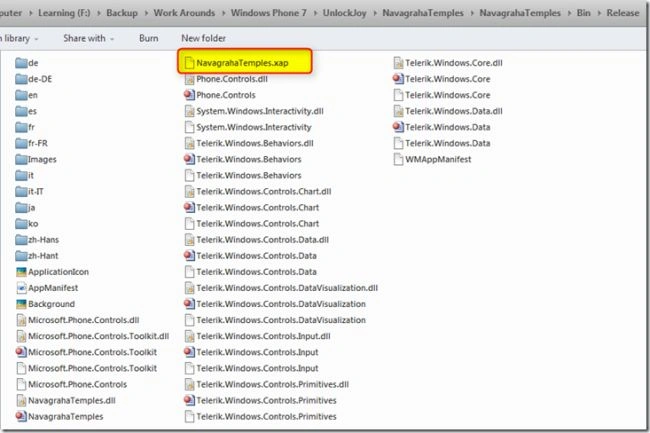Select the AppManifest file icon

(x=21, y=288)
